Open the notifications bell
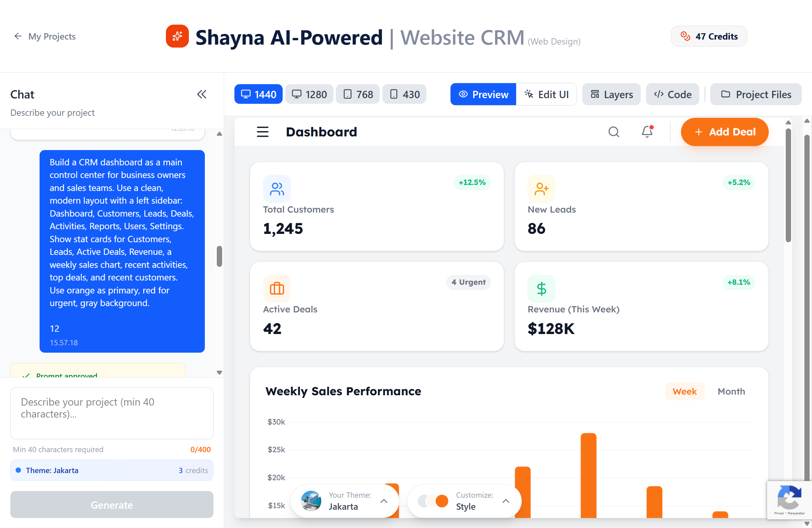This screenshot has height=528, width=812. (x=646, y=132)
